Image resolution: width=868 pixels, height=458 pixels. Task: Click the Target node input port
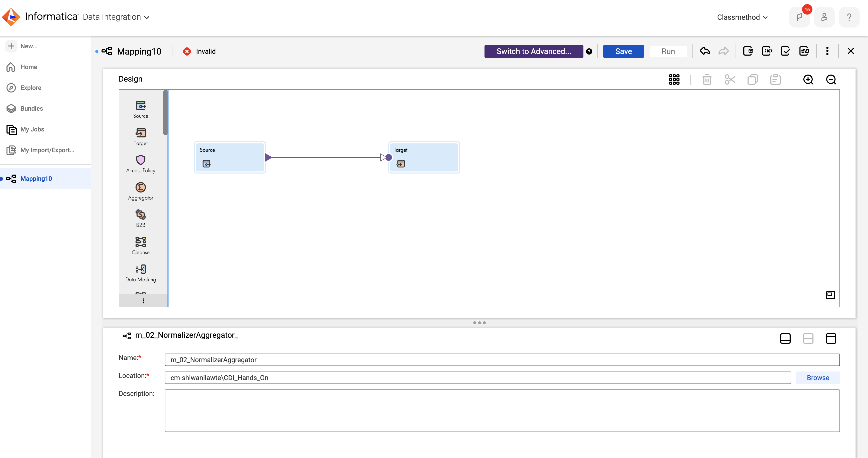(x=388, y=157)
